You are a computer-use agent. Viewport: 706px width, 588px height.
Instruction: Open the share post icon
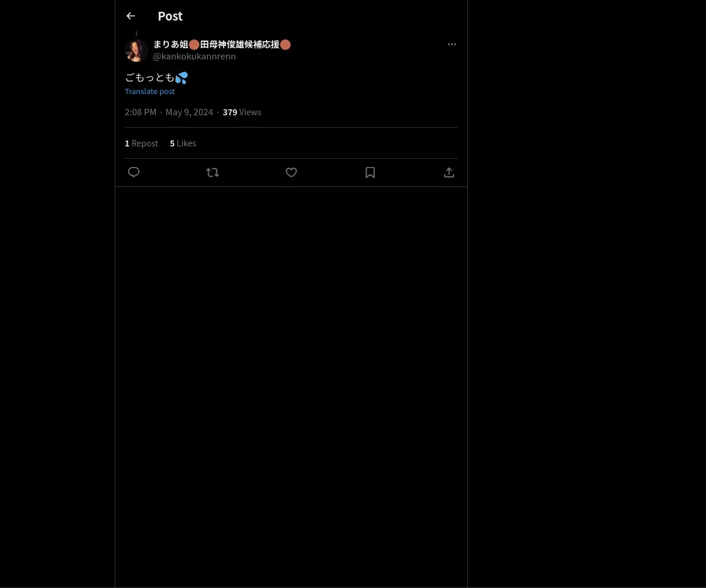tap(449, 172)
